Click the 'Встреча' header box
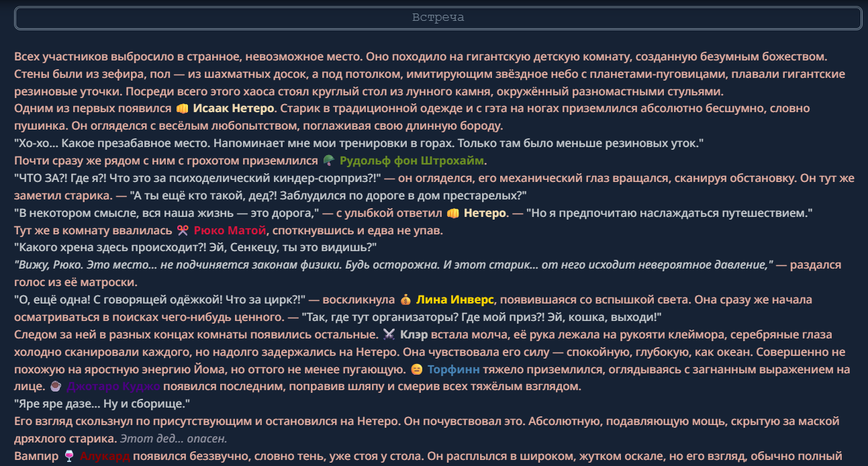Image resolution: width=868 pixels, height=466 pixels. pos(438,17)
